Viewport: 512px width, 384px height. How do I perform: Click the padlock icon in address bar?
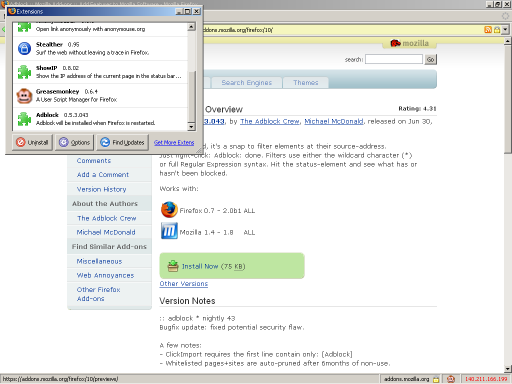coord(497,30)
